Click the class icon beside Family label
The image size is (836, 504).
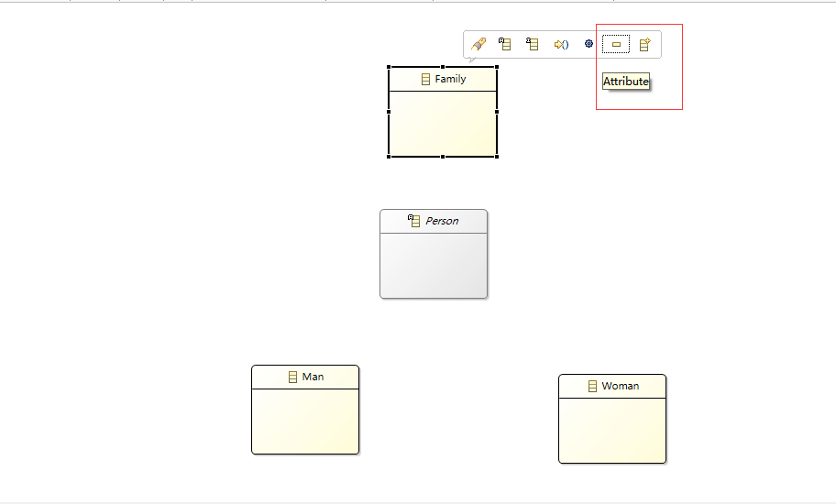tap(425, 80)
